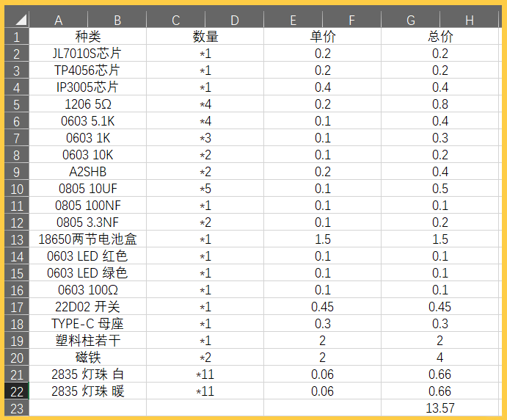The width and height of the screenshot is (507, 420).
Task: Click the *5 quantity cell
Action: [x=205, y=189]
